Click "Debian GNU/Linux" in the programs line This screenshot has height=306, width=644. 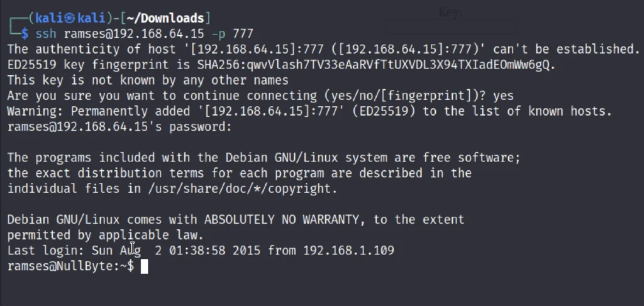pyautogui.click(x=282, y=158)
